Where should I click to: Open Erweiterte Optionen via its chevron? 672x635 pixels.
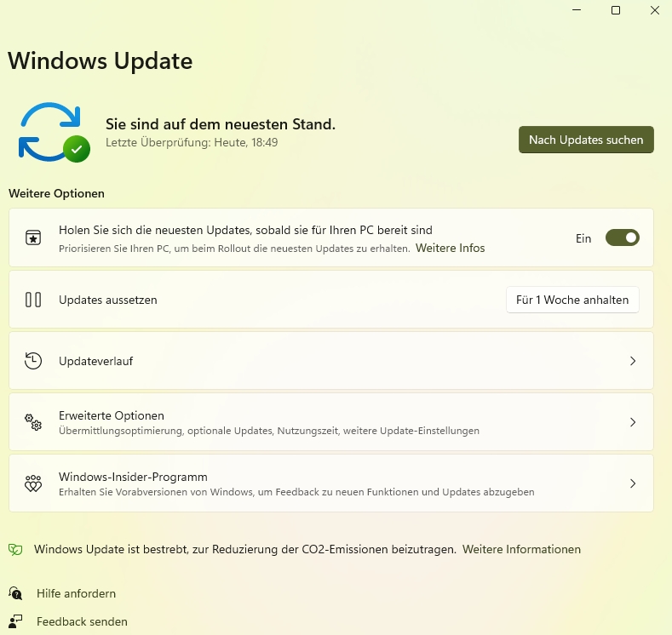pyautogui.click(x=633, y=422)
